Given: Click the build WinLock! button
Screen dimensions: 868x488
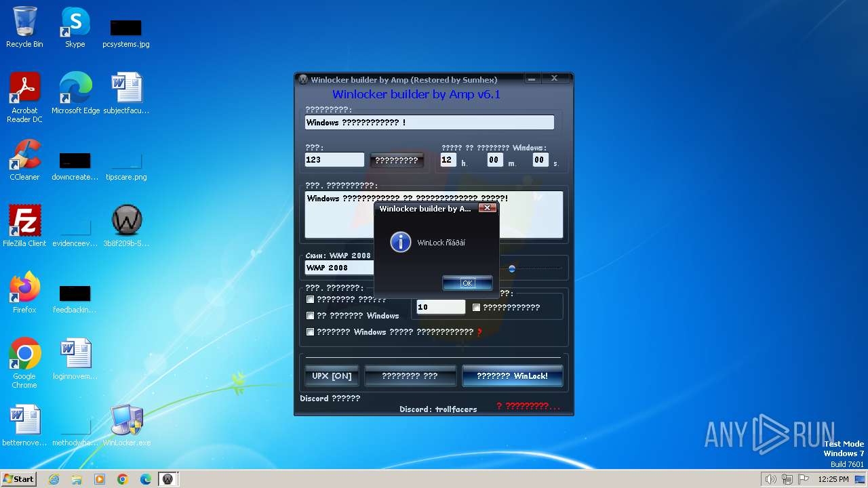Looking at the screenshot, I should click(x=512, y=375).
